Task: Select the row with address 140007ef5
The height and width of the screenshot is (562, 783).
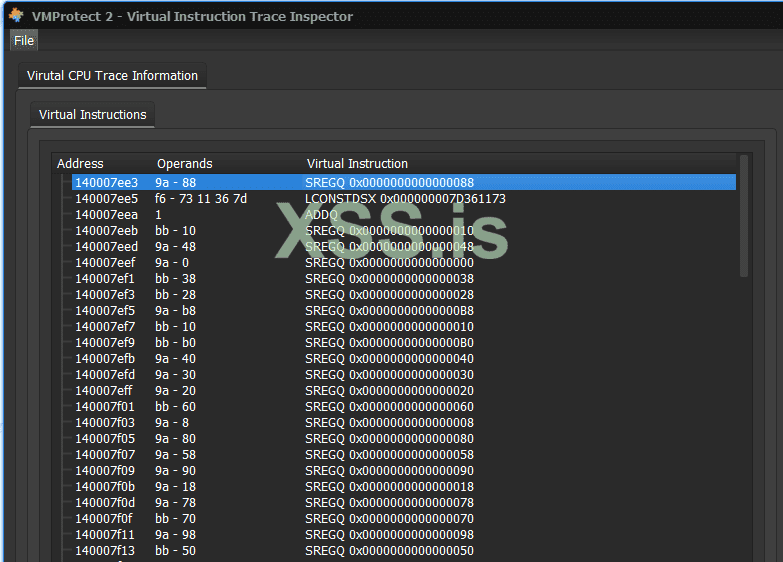Action: [x=403, y=310]
